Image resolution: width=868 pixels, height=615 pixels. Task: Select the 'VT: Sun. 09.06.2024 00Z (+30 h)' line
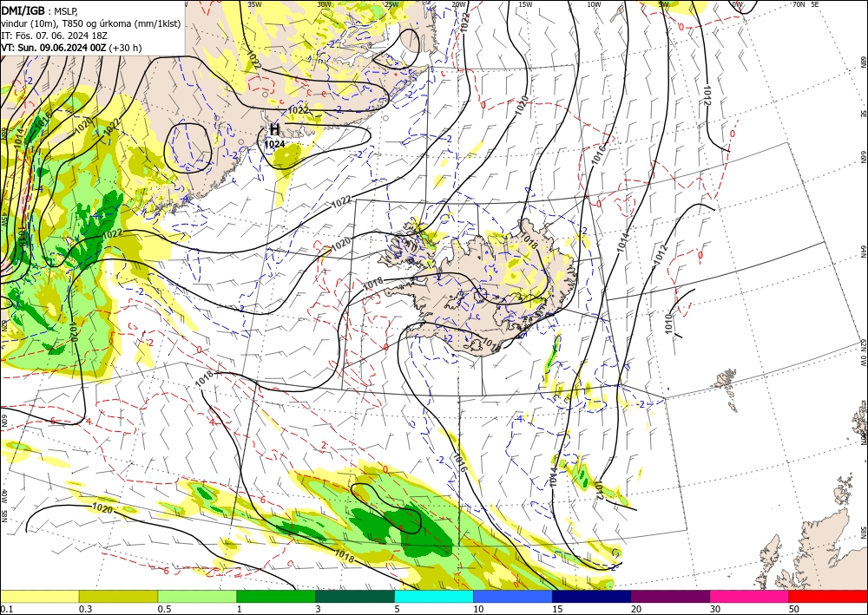[71, 48]
